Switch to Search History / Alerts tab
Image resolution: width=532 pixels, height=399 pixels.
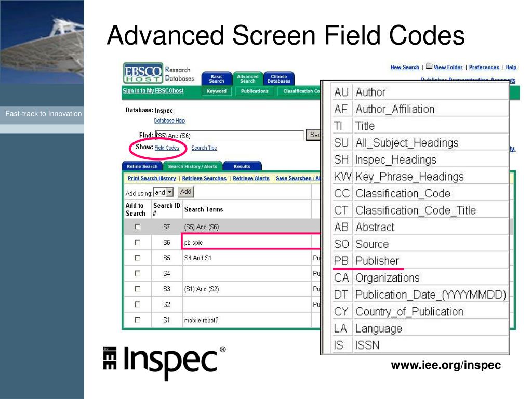[192, 166]
